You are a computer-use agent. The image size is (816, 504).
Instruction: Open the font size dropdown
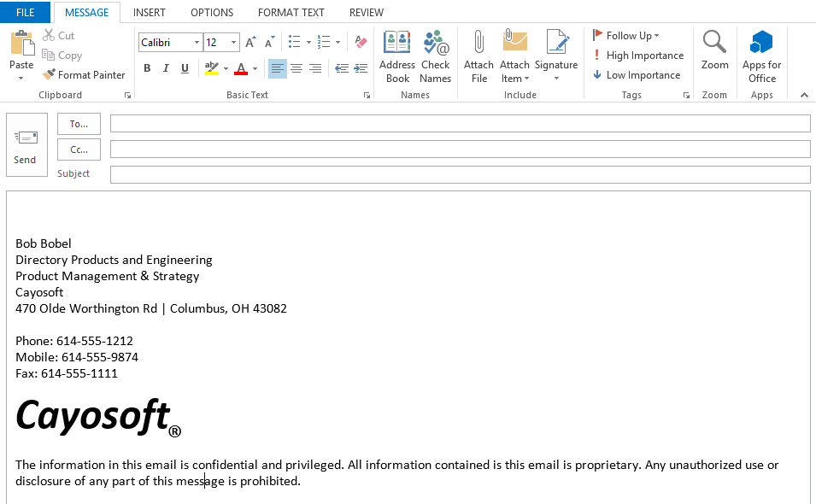pos(233,42)
